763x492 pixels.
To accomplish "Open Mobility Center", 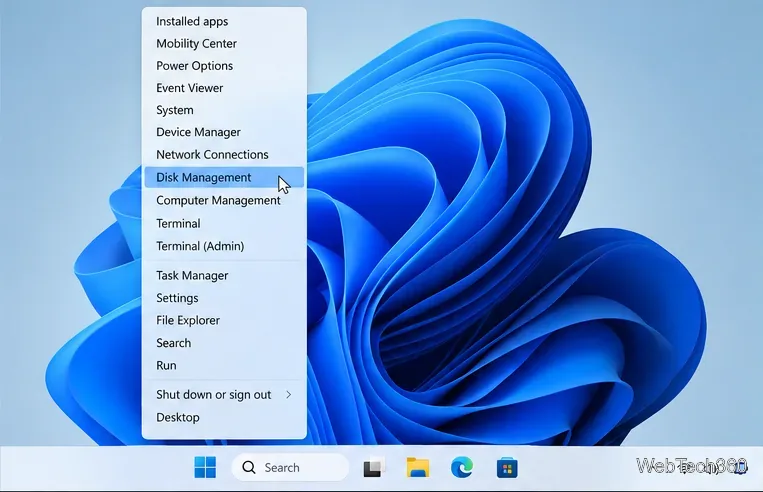I will tap(224, 43).
